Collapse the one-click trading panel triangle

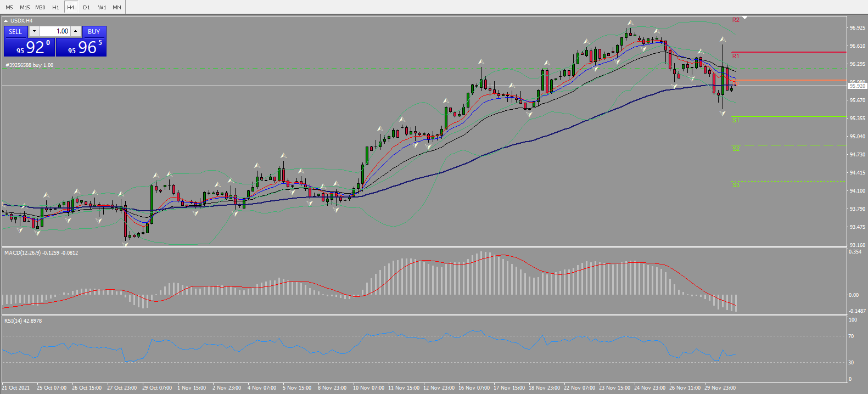click(x=5, y=21)
